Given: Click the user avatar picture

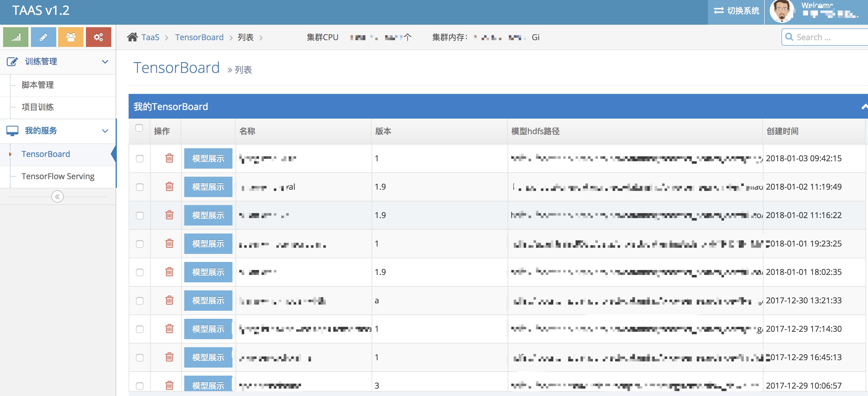Looking at the screenshot, I should tap(782, 11).
